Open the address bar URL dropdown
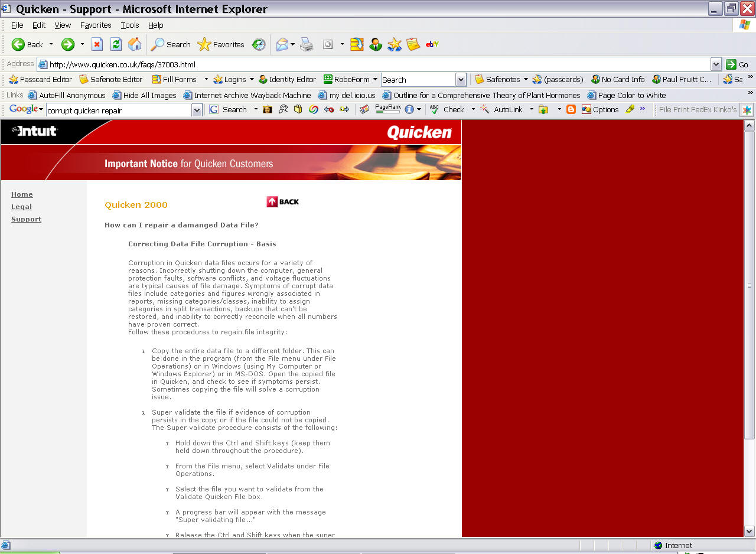Screen dimensions: 756x554 tap(716, 64)
